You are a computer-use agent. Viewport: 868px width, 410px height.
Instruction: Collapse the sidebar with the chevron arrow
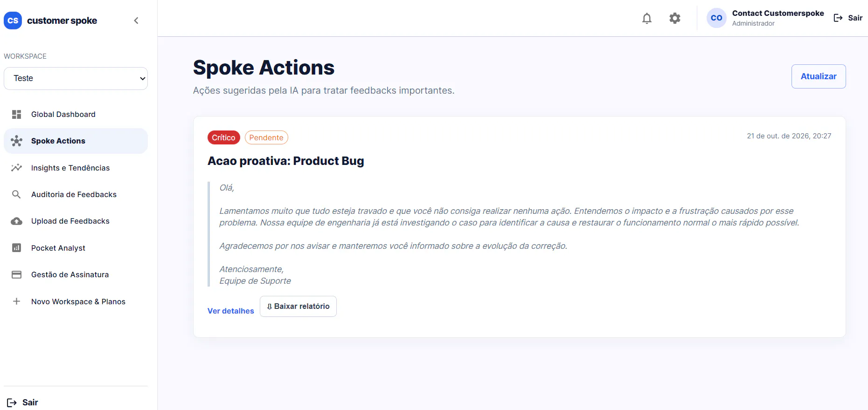(136, 20)
